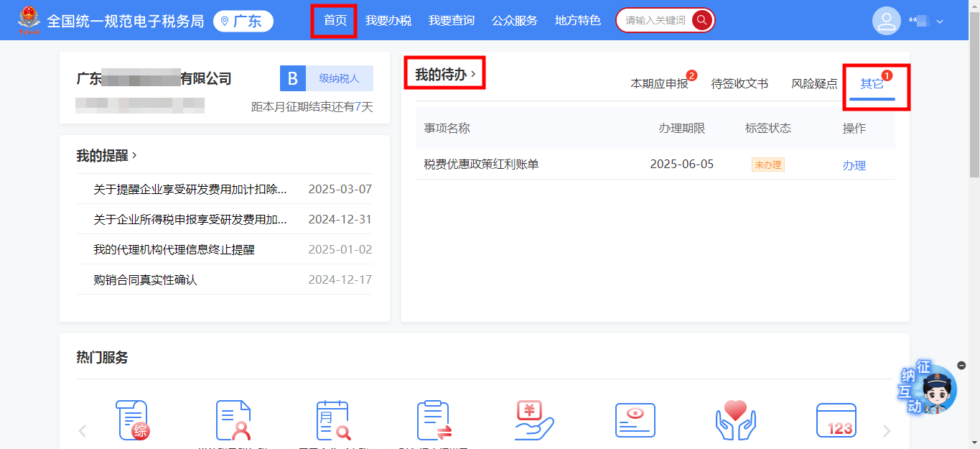
Task: Click the hand holding yuan icon
Action: 534,420
